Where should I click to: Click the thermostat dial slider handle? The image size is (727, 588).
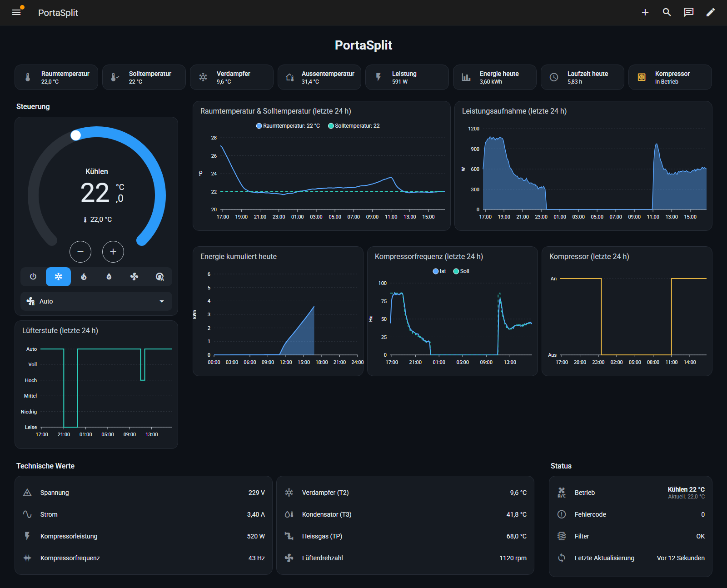(x=76, y=135)
